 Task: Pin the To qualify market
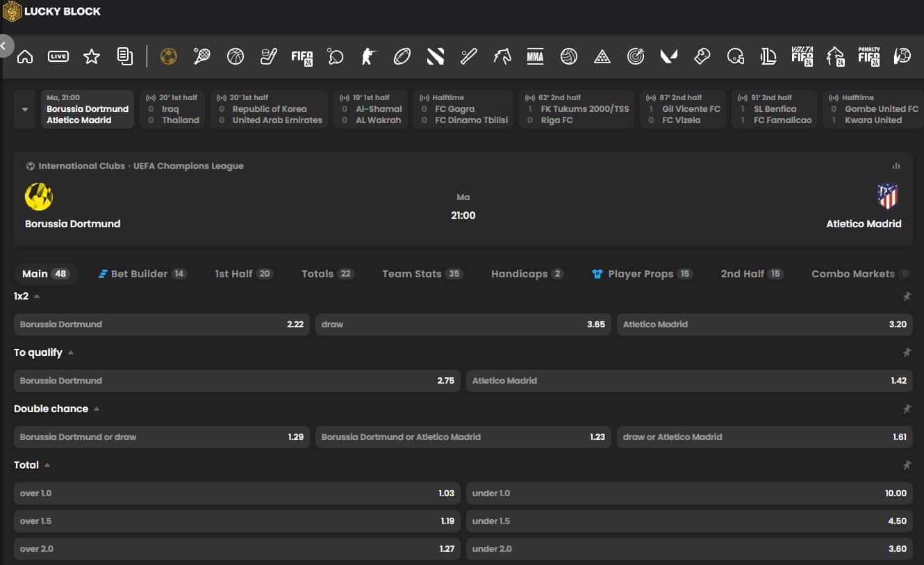coord(907,353)
